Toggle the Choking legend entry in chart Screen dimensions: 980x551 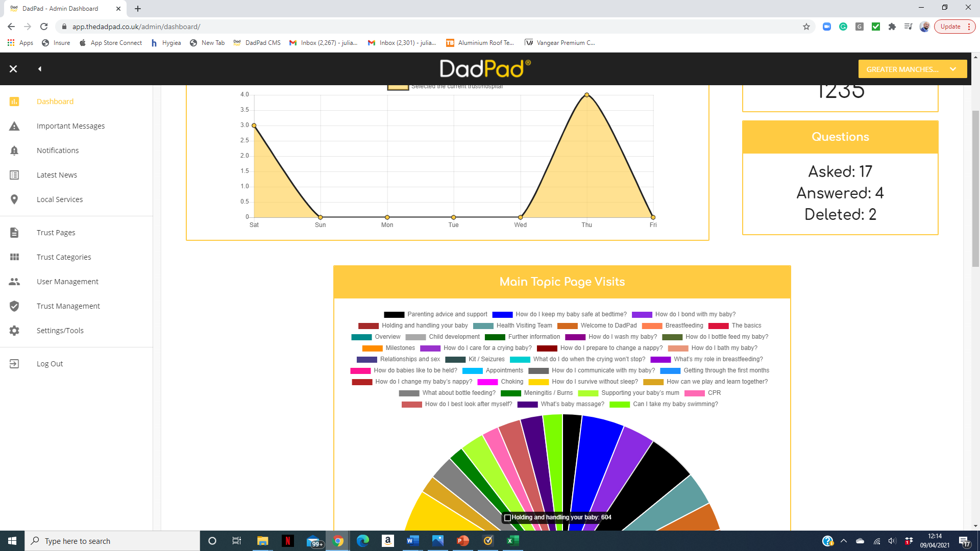[x=511, y=382]
